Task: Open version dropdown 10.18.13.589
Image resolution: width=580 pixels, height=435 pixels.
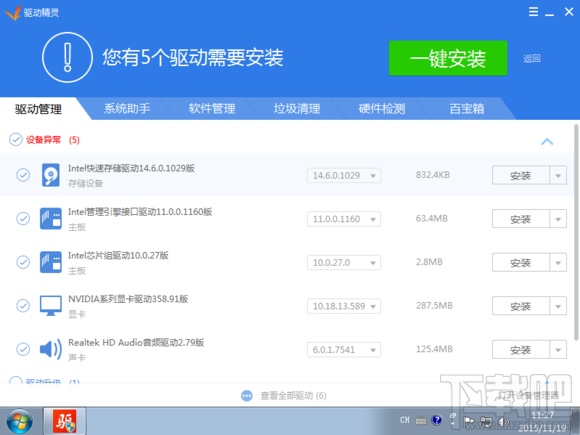Action: click(x=344, y=306)
